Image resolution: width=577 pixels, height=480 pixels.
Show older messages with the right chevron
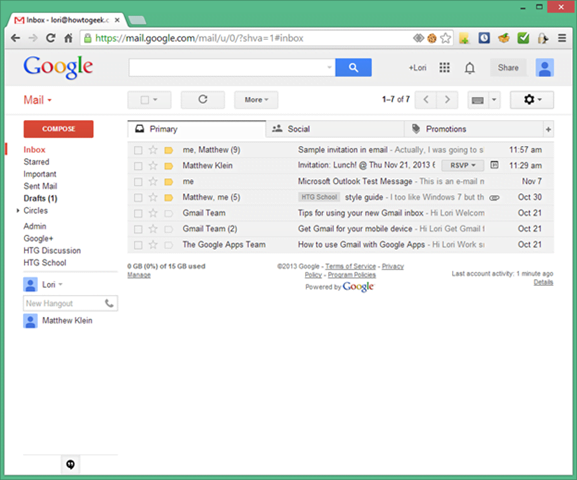click(447, 100)
